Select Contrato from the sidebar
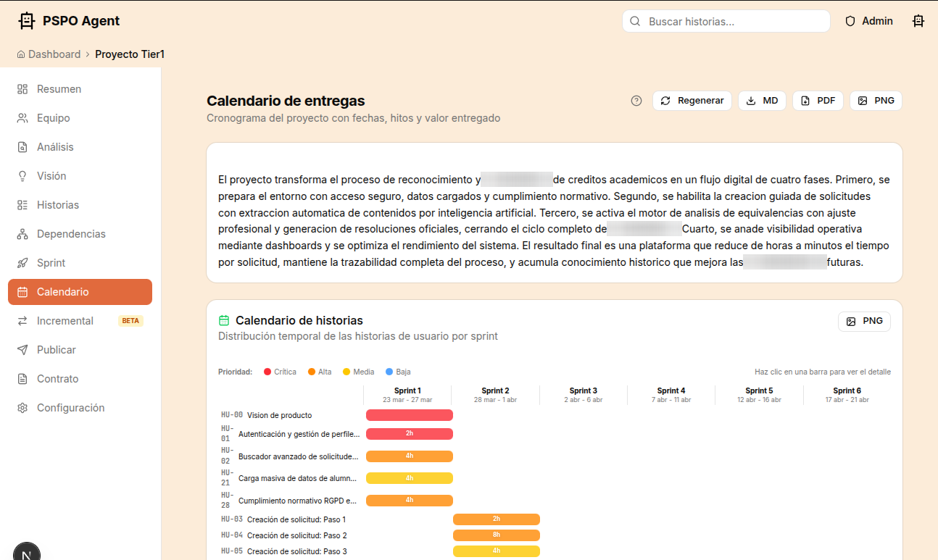The image size is (938, 560). pyautogui.click(x=57, y=378)
